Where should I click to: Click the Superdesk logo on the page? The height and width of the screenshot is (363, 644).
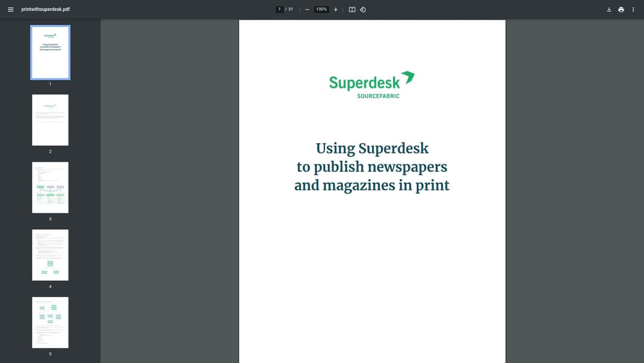coord(371,85)
